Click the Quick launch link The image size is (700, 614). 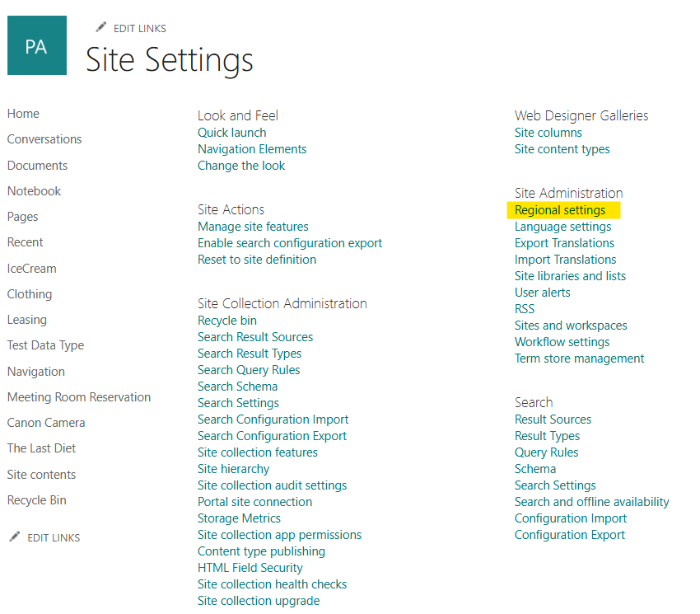231,133
